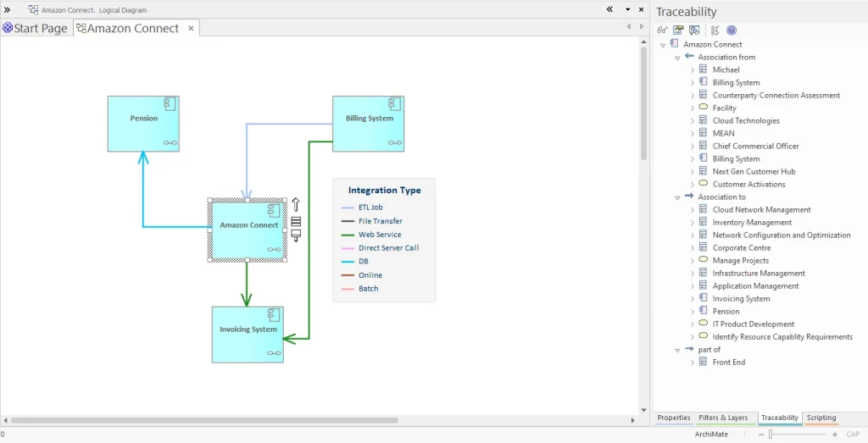
Task: Click the horizontal scrollbar of the diagram
Action: pyautogui.click(x=203, y=420)
